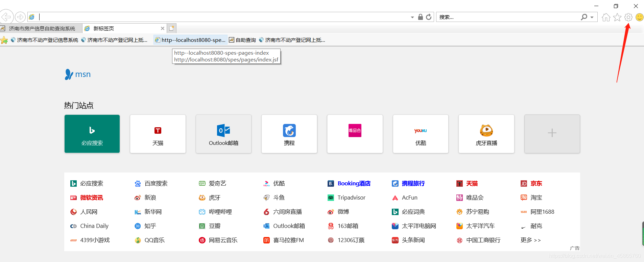The height and width of the screenshot is (262, 644).
Task: Open the Favorites star icon
Action: coord(617,17)
